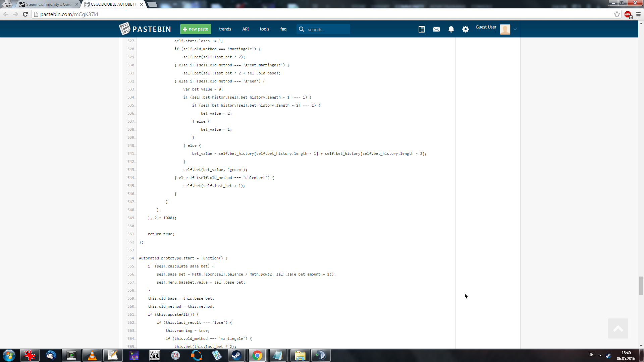Viewport: 644px width, 362px height.
Task: Open the AdBlock Plus extension icon
Action: pyautogui.click(x=628, y=14)
